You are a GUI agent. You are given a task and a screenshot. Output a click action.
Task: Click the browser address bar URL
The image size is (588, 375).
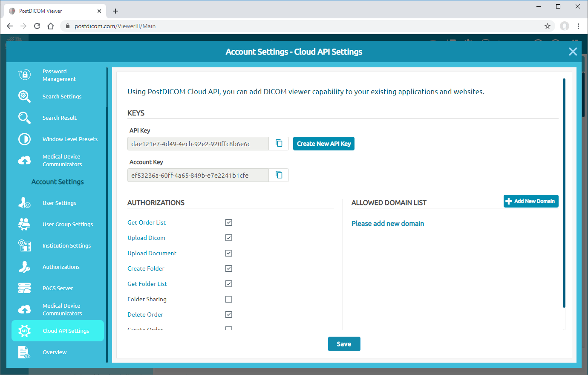click(x=115, y=26)
